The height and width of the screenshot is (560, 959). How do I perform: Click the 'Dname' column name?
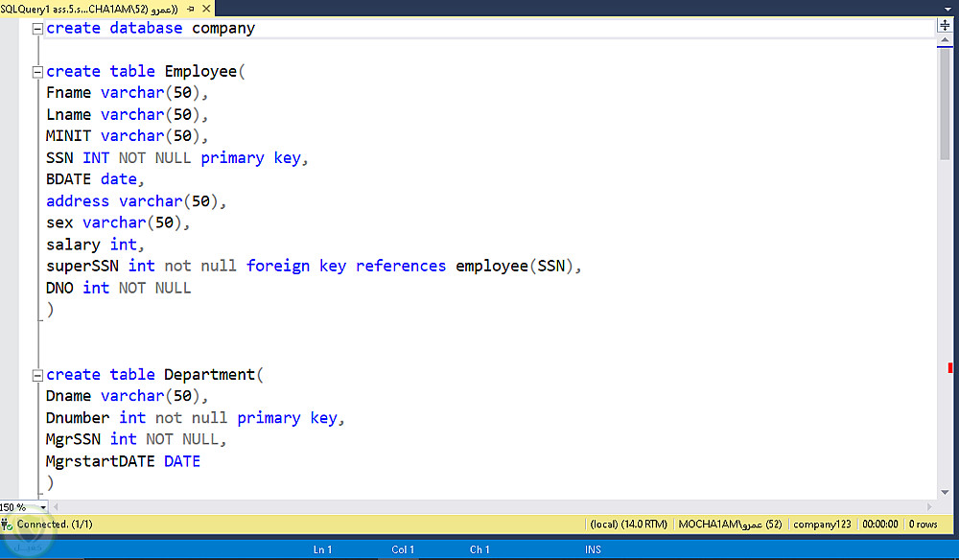pyautogui.click(x=68, y=396)
